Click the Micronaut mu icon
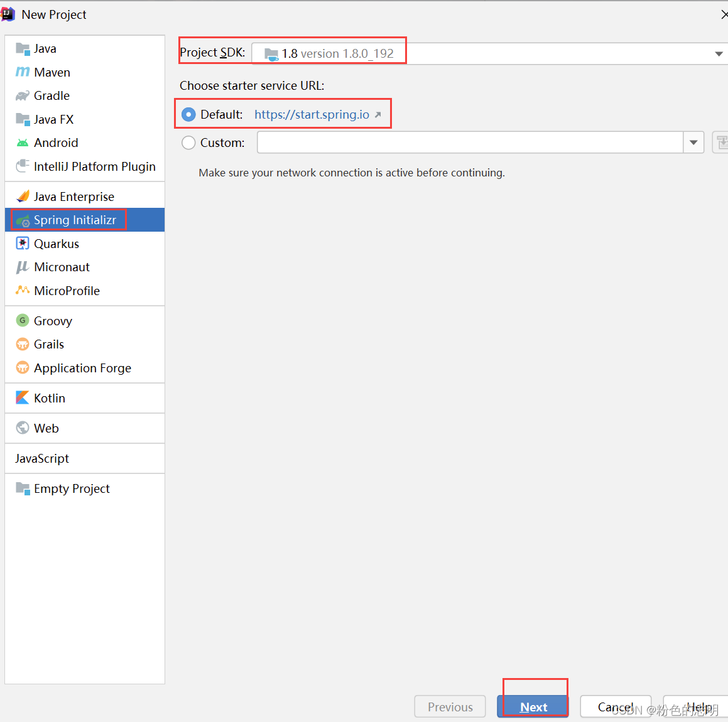This screenshot has height=722, width=728. [x=22, y=267]
